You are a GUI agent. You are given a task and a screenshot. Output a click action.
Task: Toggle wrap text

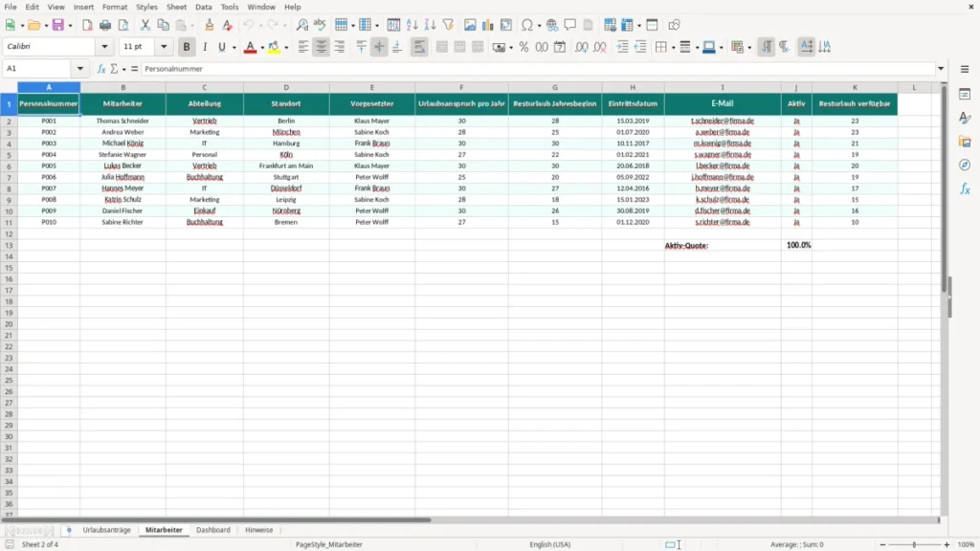pos(419,47)
